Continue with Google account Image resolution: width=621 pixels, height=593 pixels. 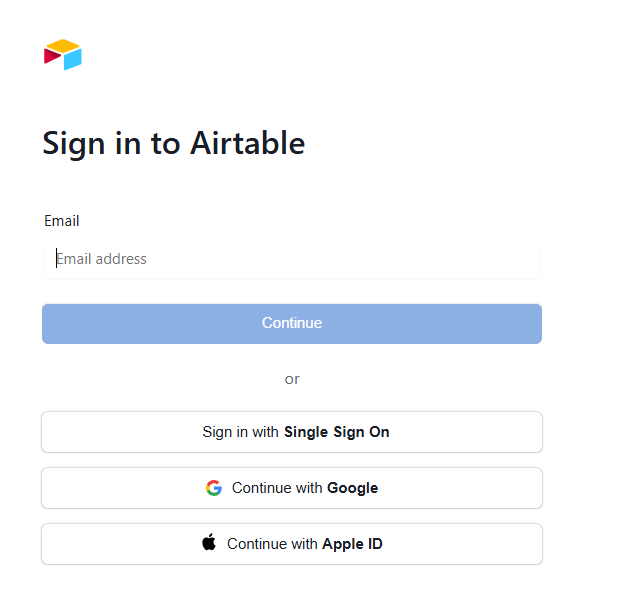292,488
